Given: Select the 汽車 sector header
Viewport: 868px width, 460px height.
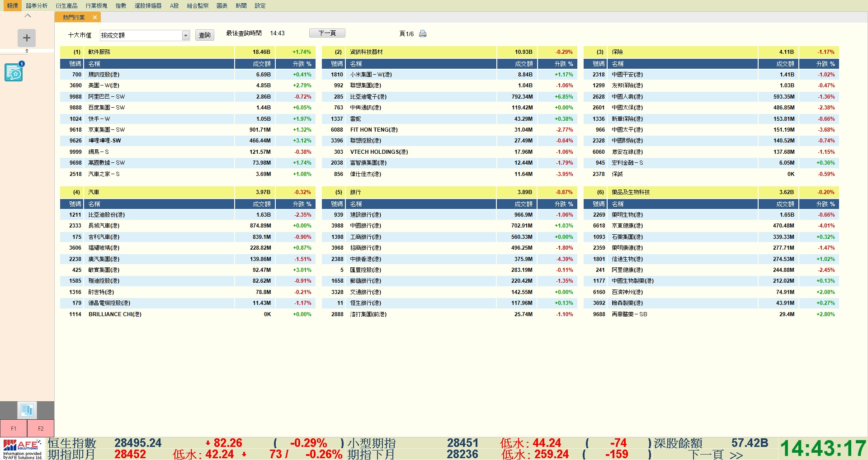Looking at the screenshot, I should point(188,192).
